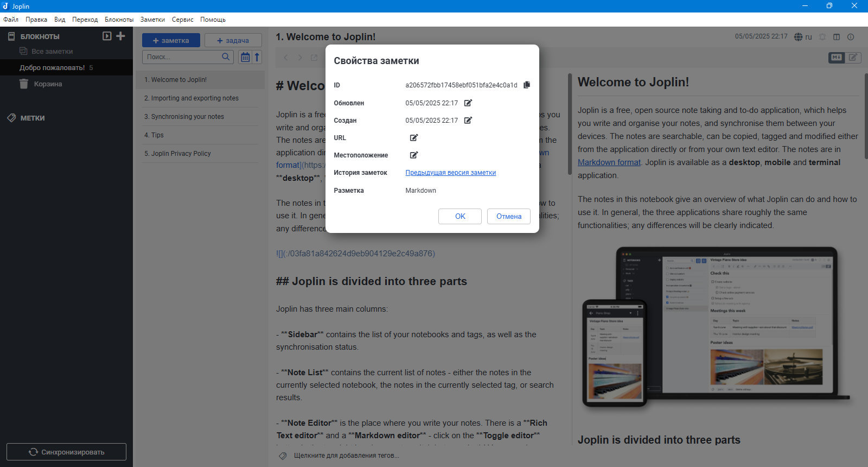Click the add notebook plus icon
Image resolution: width=868 pixels, height=467 pixels.
click(120, 36)
